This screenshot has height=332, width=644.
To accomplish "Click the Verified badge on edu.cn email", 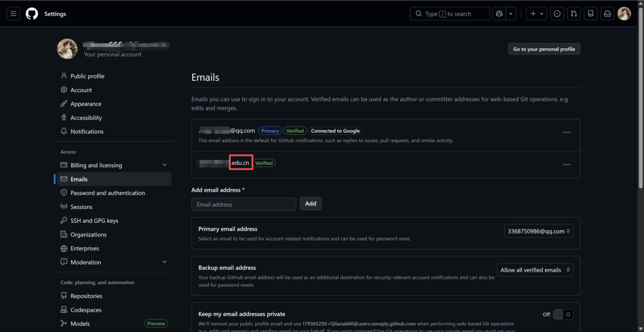I will click(x=264, y=163).
